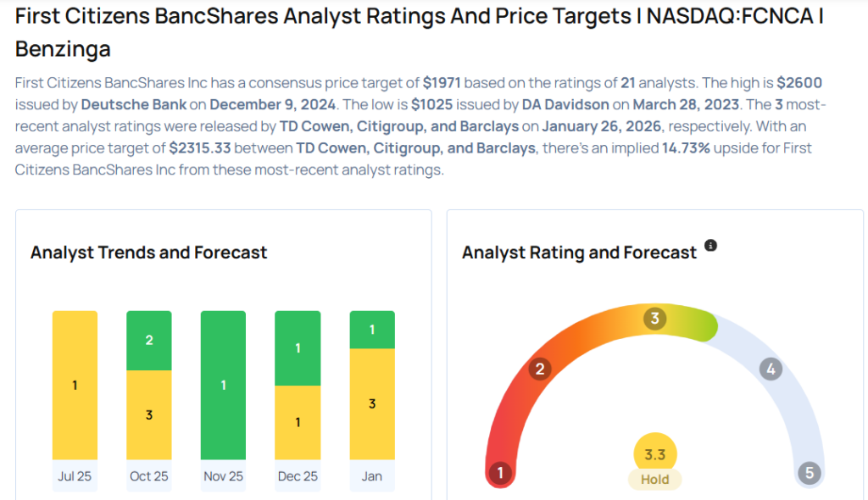Click the Nov 25 axis label

223,476
